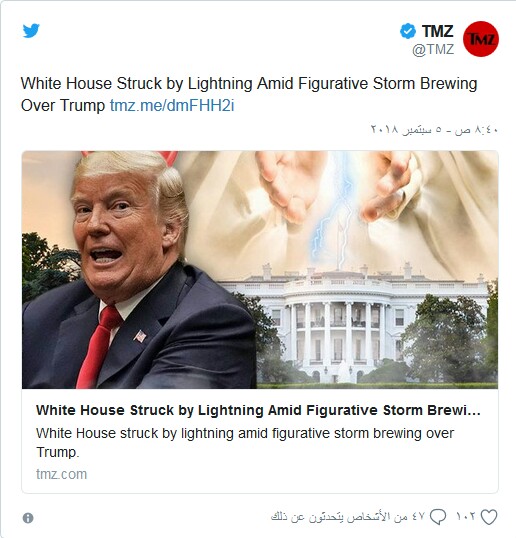Click the reply speech bubble icon
This screenshot has height=538, width=516.
click(438, 517)
